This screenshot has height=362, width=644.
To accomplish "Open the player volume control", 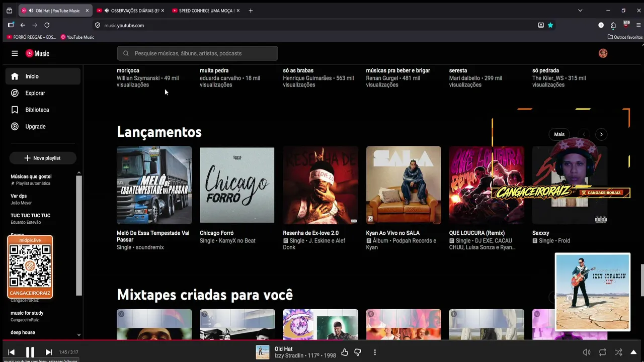I will [587, 352].
